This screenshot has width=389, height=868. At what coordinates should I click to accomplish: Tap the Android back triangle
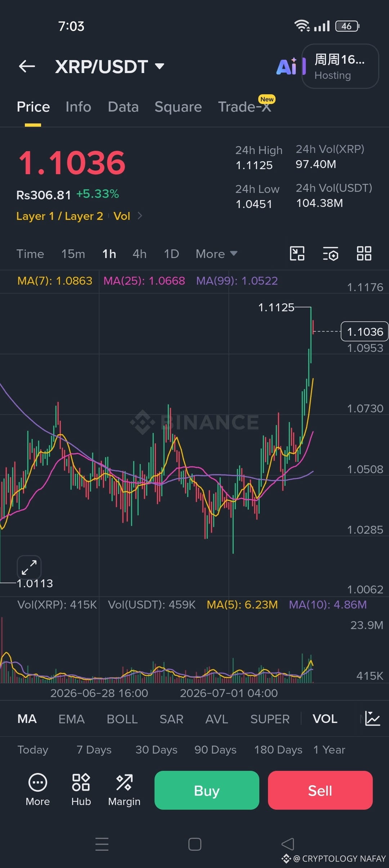coord(288,844)
